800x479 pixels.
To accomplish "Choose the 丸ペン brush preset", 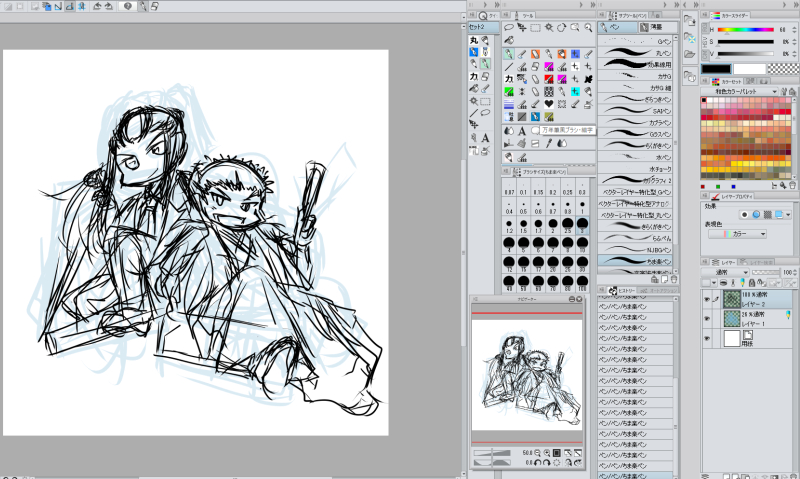I will coord(640,54).
